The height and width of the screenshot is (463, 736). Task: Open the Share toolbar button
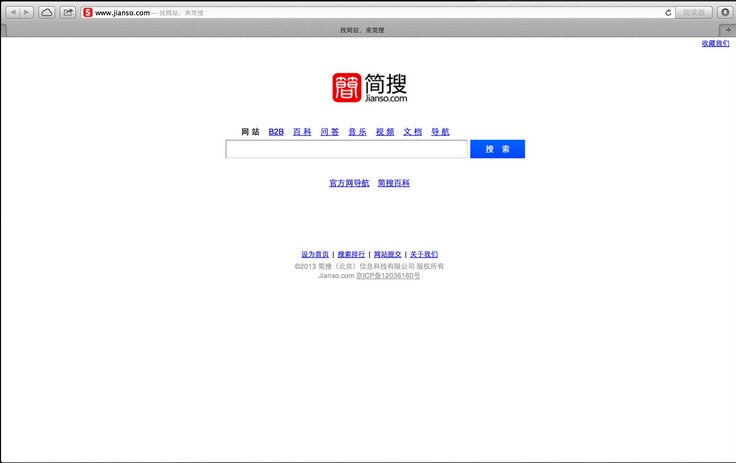point(68,13)
